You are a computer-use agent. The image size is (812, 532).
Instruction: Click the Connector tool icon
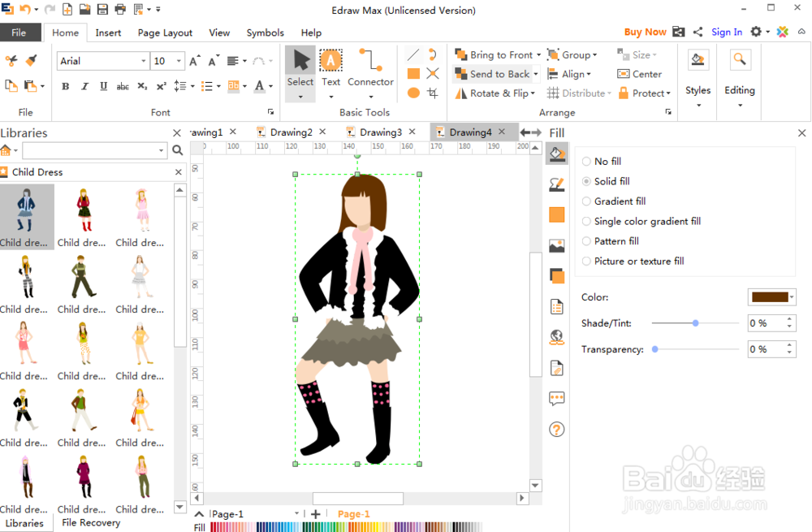click(x=370, y=62)
